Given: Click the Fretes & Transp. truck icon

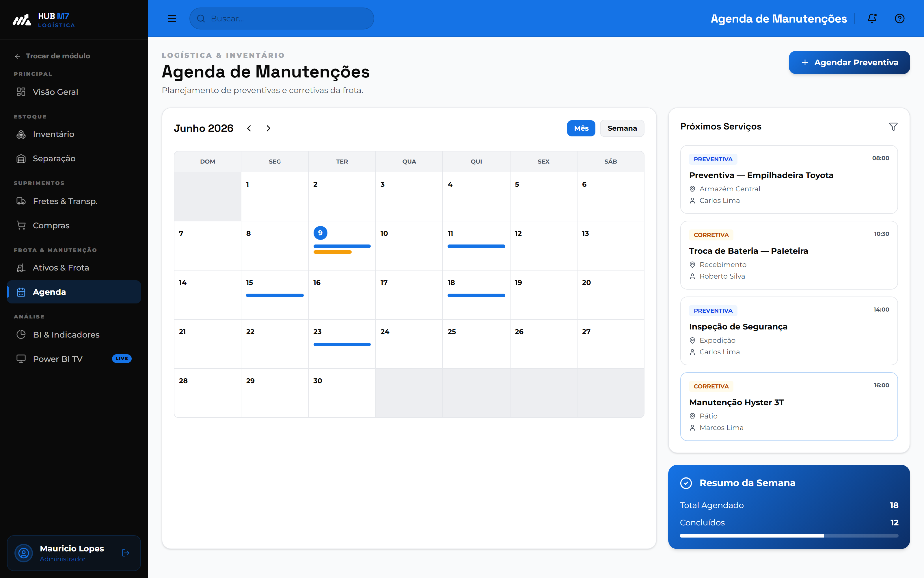Looking at the screenshot, I should [x=21, y=201].
